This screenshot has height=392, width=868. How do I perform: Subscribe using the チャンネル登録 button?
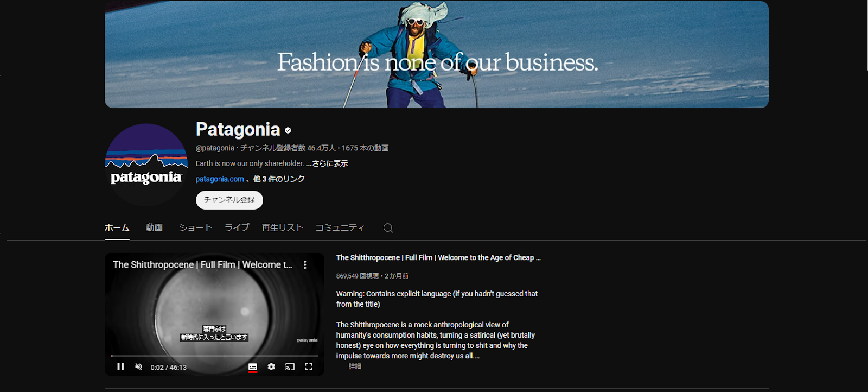pyautogui.click(x=229, y=200)
